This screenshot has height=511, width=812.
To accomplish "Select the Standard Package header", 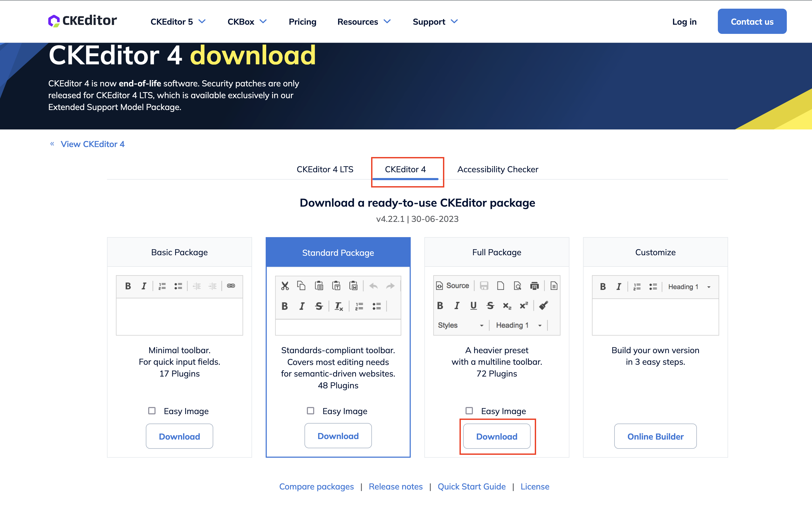I will 338,252.
